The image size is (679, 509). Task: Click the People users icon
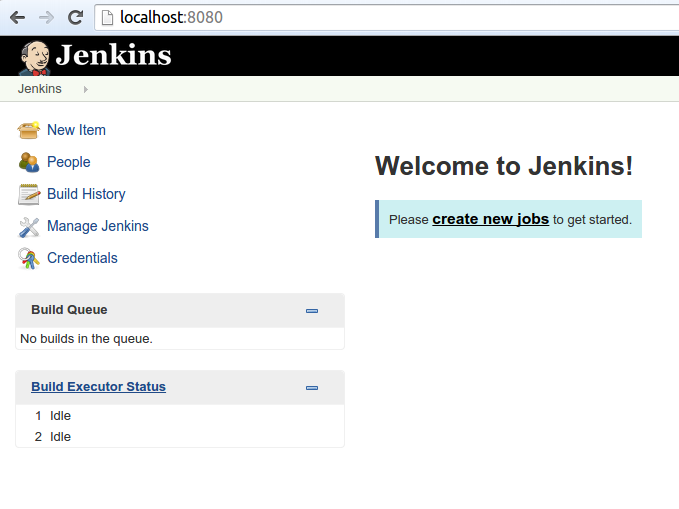point(29,162)
